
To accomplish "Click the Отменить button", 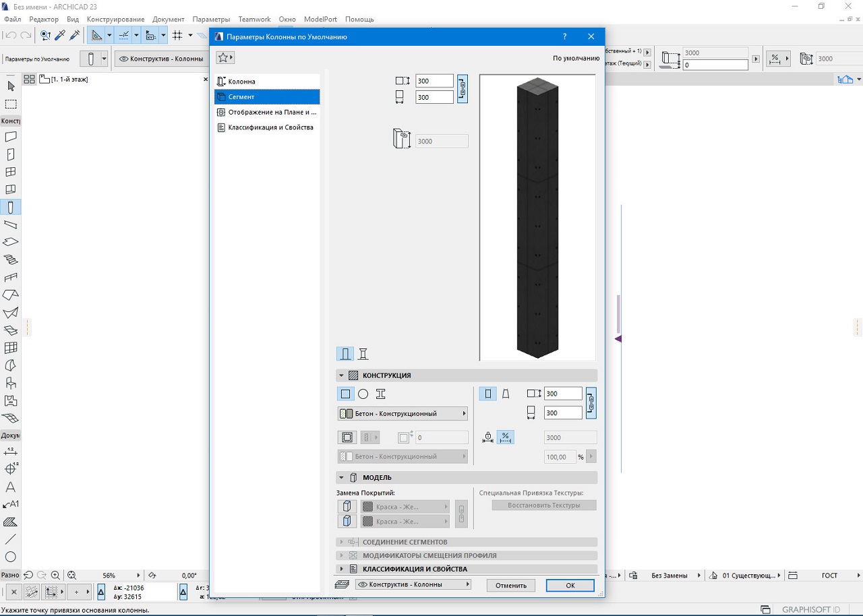I will point(510,585).
